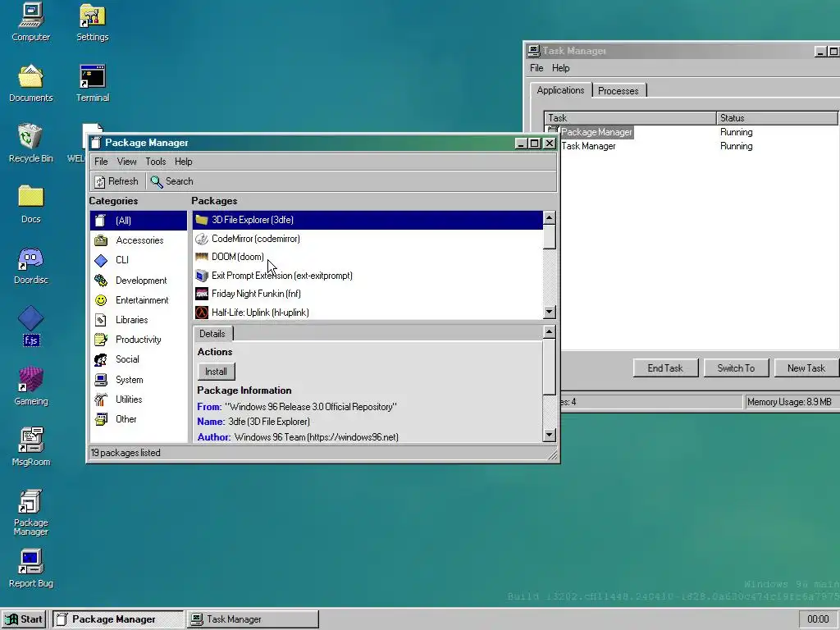Select the Libraries category

[x=139, y=321]
